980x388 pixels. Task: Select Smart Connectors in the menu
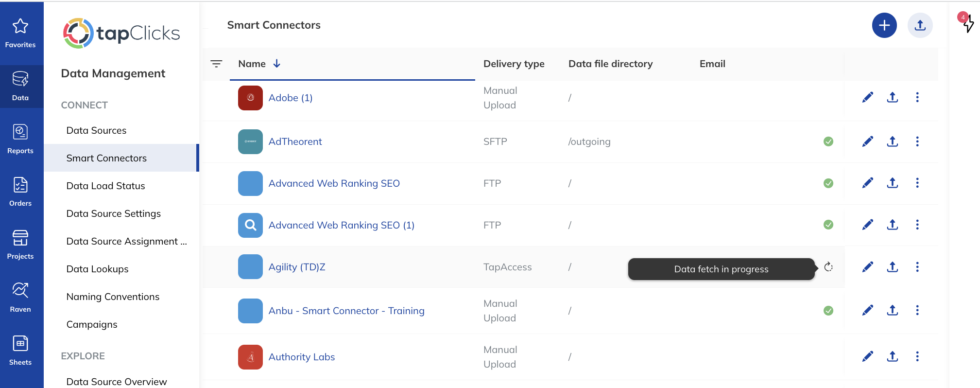click(121, 158)
